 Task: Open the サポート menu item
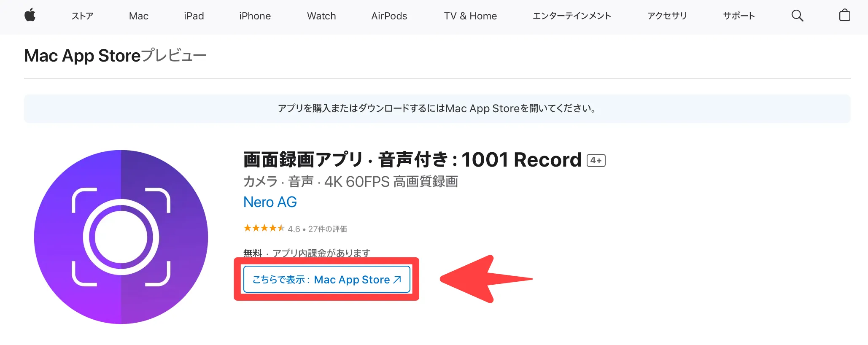click(739, 16)
